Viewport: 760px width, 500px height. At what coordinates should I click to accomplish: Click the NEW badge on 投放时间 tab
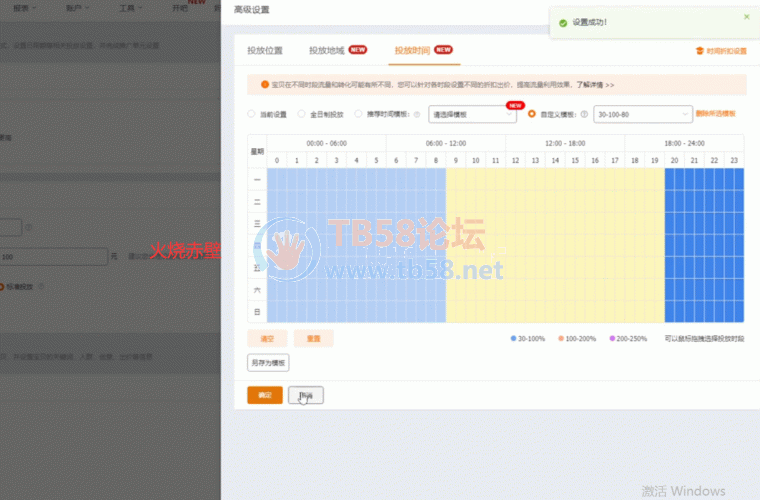[x=443, y=49]
